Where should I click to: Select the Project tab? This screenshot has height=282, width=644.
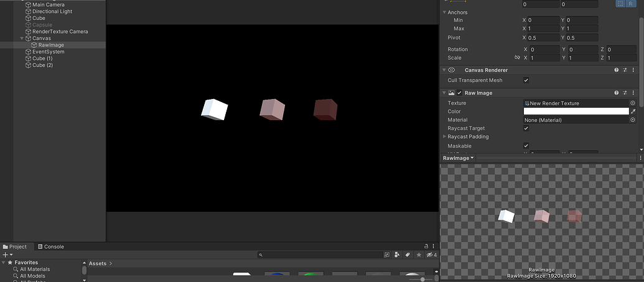click(x=15, y=247)
